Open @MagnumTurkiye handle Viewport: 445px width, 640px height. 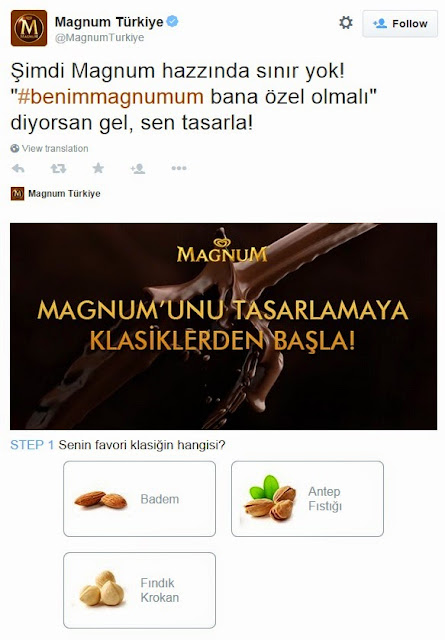pos(99,38)
